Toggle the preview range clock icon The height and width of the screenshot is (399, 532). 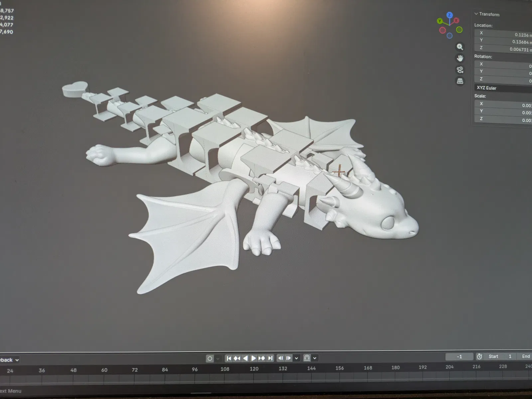click(x=479, y=356)
